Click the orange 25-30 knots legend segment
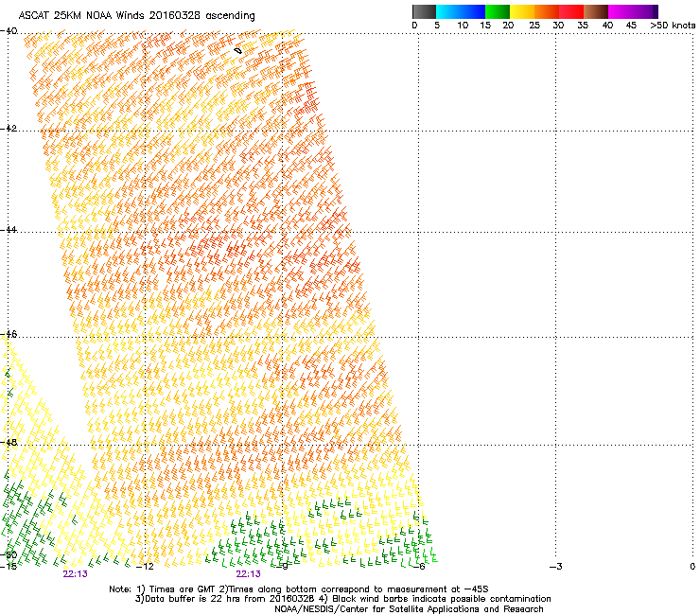The width and height of the screenshot is (700, 615). (547, 11)
